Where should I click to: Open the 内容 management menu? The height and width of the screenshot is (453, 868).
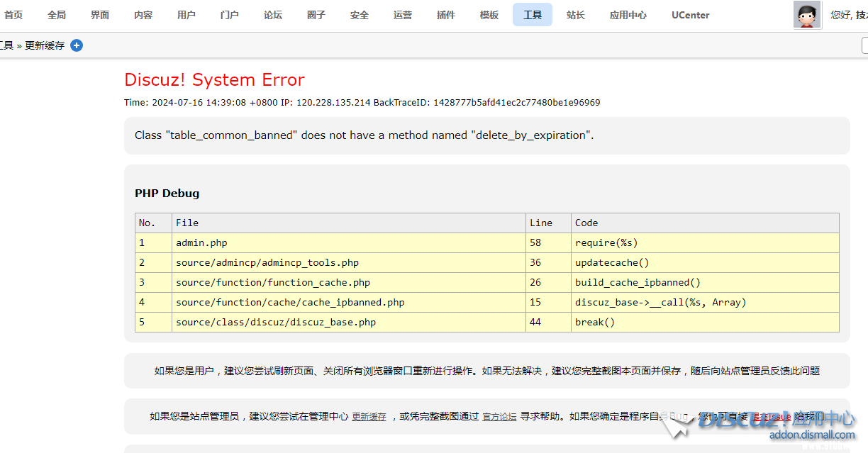tap(143, 15)
